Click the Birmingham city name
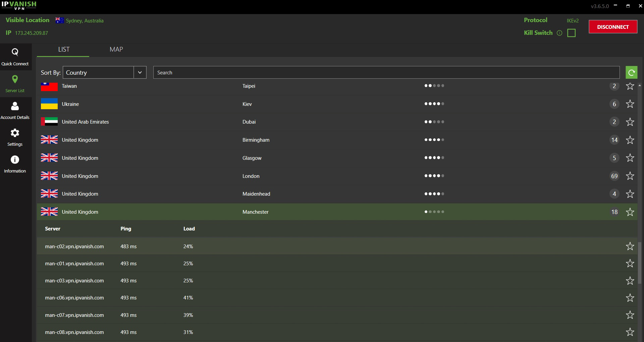644x342 pixels. [x=256, y=140]
